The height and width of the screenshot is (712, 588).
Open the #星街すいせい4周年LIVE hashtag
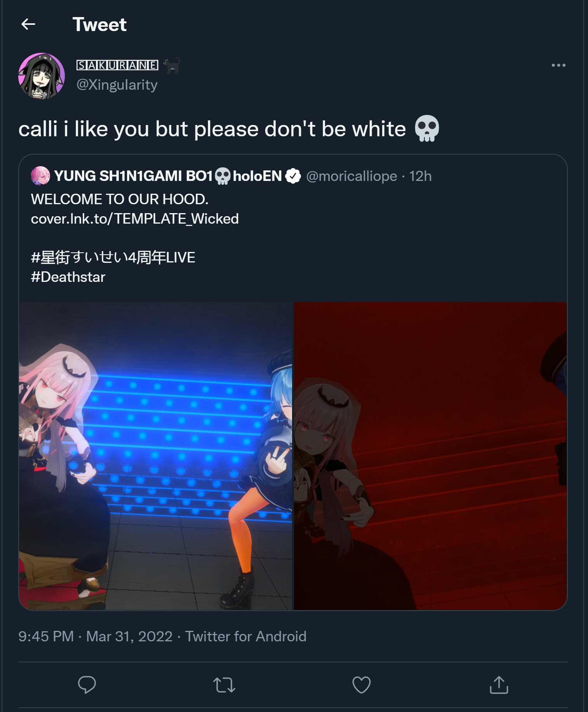(x=113, y=257)
